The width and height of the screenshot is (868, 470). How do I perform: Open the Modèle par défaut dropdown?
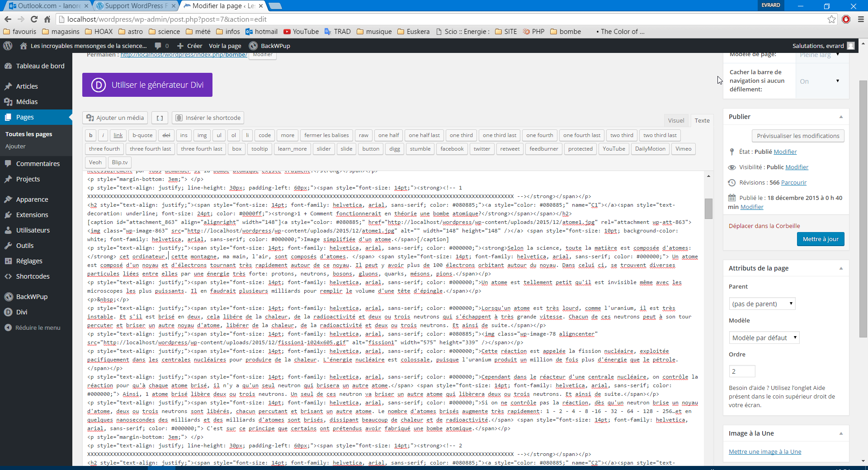tap(764, 338)
